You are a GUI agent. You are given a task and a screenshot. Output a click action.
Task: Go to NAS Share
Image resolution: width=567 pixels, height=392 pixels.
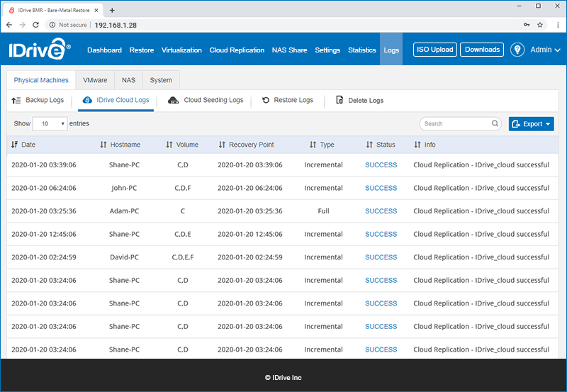point(289,50)
